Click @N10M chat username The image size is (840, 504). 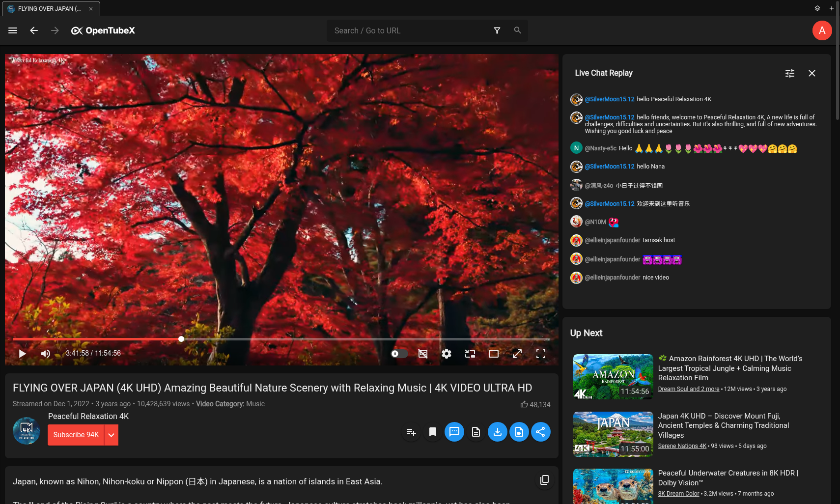click(x=595, y=222)
